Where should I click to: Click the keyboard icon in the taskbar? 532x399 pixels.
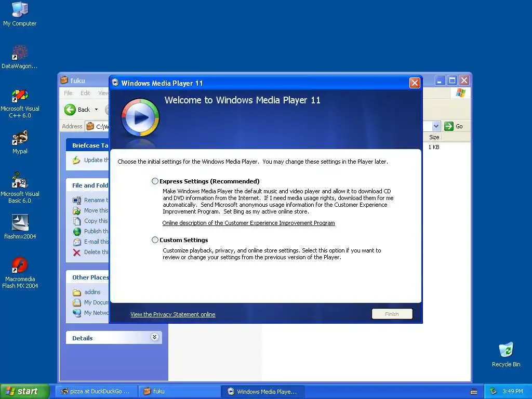474,392
